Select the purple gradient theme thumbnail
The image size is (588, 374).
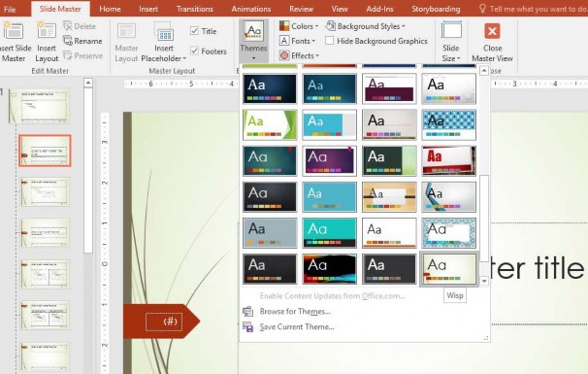coord(330,160)
